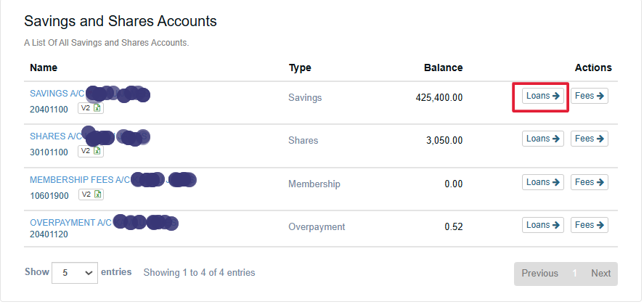Open Loans for the Overpayment account

[x=543, y=225]
